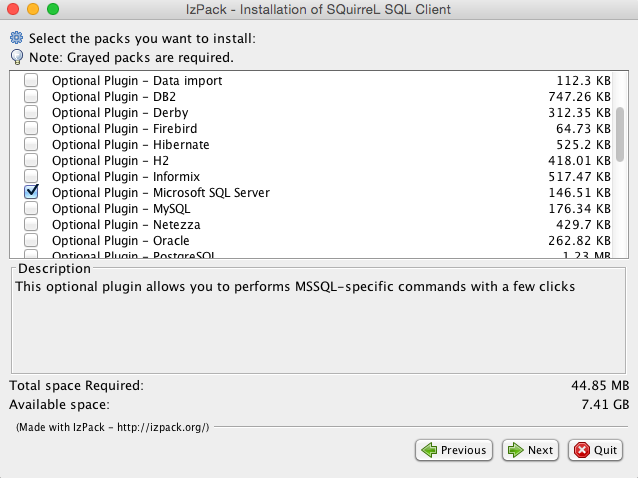Click inside the Description text area
This screenshot has height=478, width=638.
[x=318, y=330]
